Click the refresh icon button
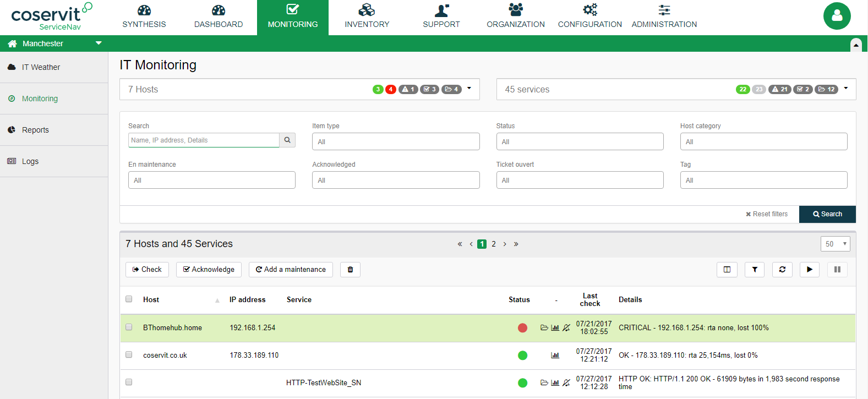This screenshot has height=399, width=868. 782,270
